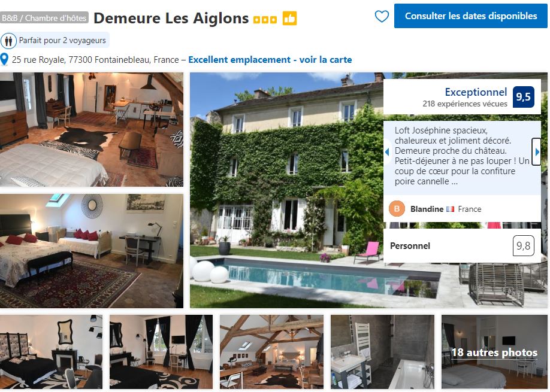
Task: Show previous review with left arrow
Action: [x=387, y=152]
